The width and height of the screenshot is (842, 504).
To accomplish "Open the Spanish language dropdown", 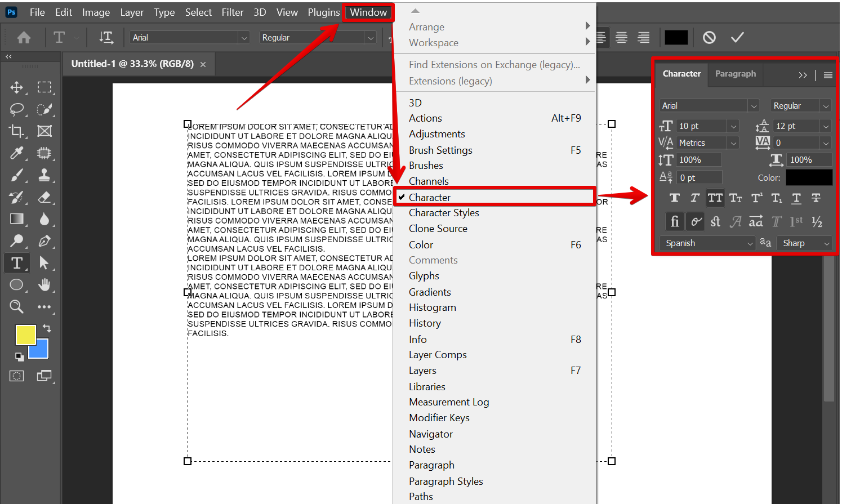I will pyautogui.click(x=707, y=243).
